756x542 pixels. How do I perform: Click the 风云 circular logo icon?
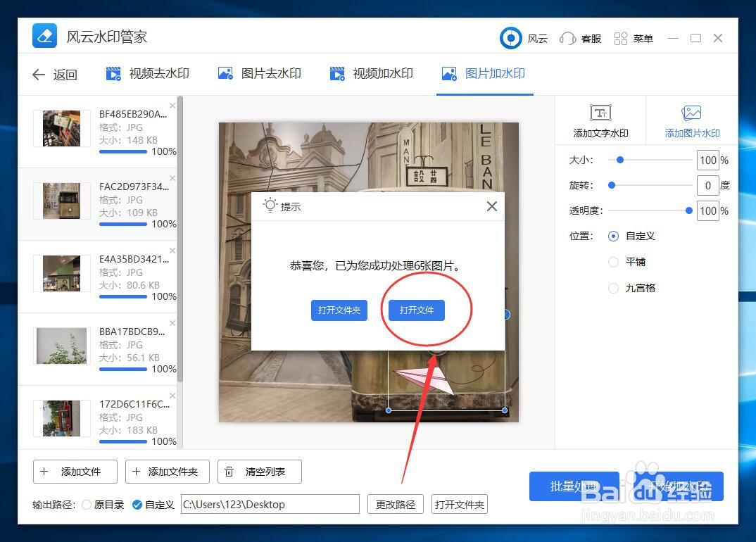pyautogui.click(x=510, y=38)
